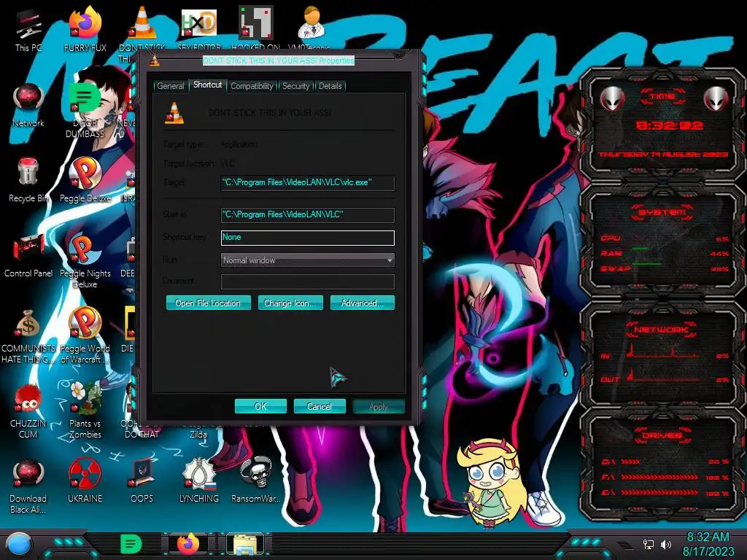Select the Shortcut tab

click(x=208, y=85)
